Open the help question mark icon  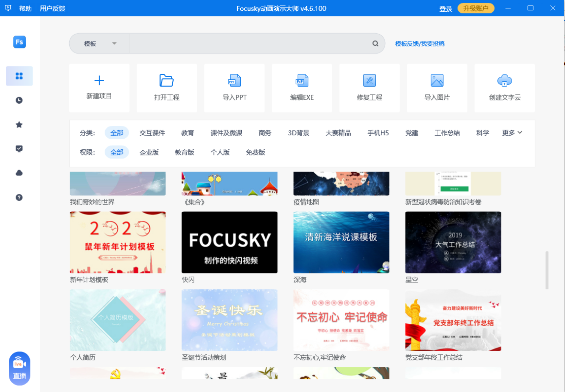coord(19,197)
